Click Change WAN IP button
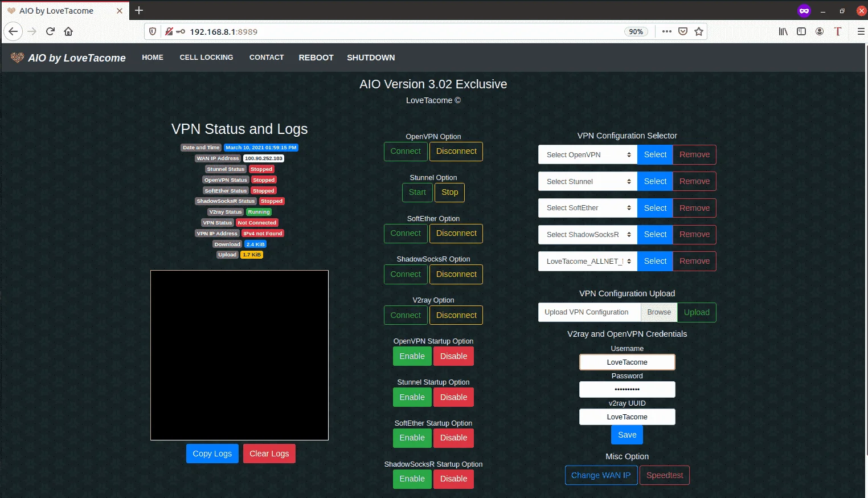 (x=601, y=475)
